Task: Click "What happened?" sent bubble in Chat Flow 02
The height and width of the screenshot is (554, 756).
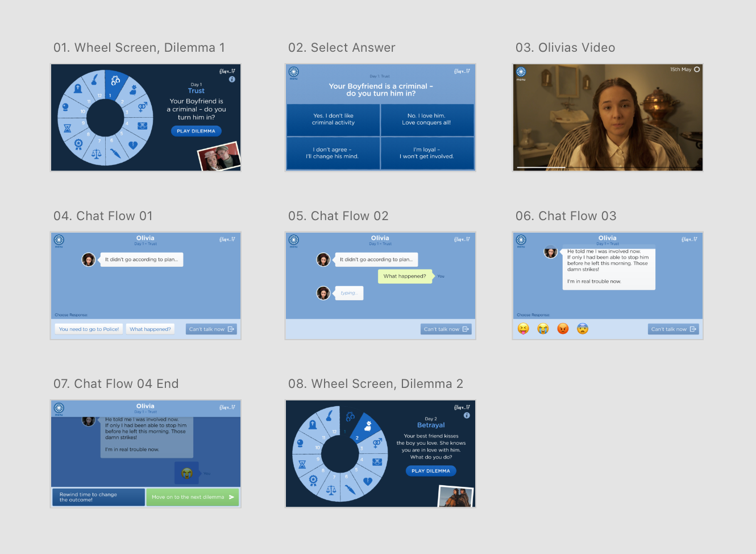Action: click(x=405, y=276)
